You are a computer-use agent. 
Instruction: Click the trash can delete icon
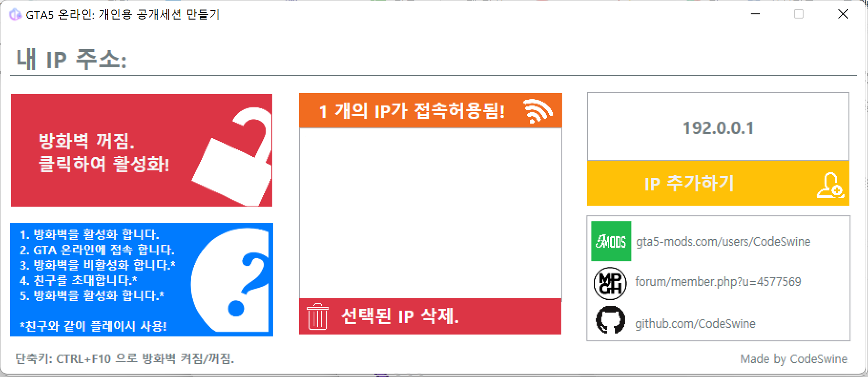pos(318,317)
